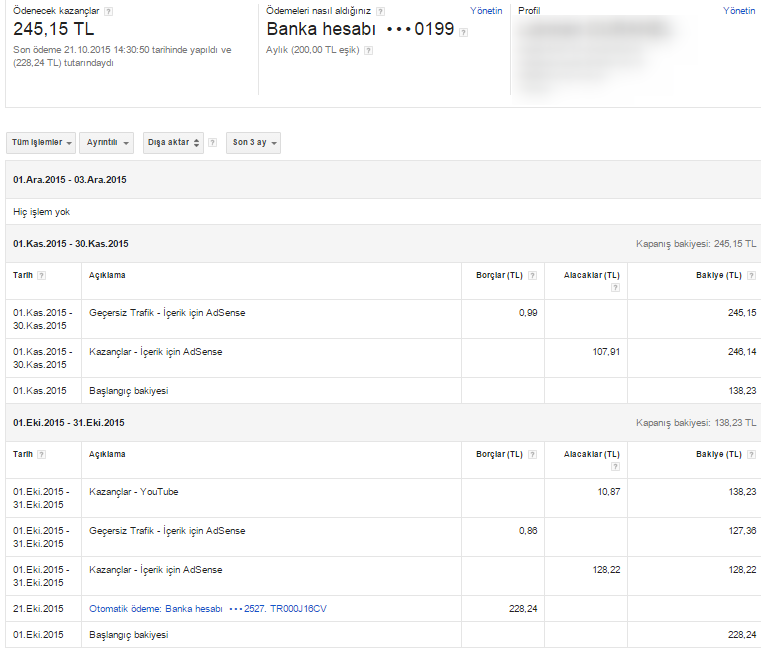This screenshot has width=761, height=648.
Task: Expand the Ayrıntılı view dropdown
Action: (x=106, y=143)
